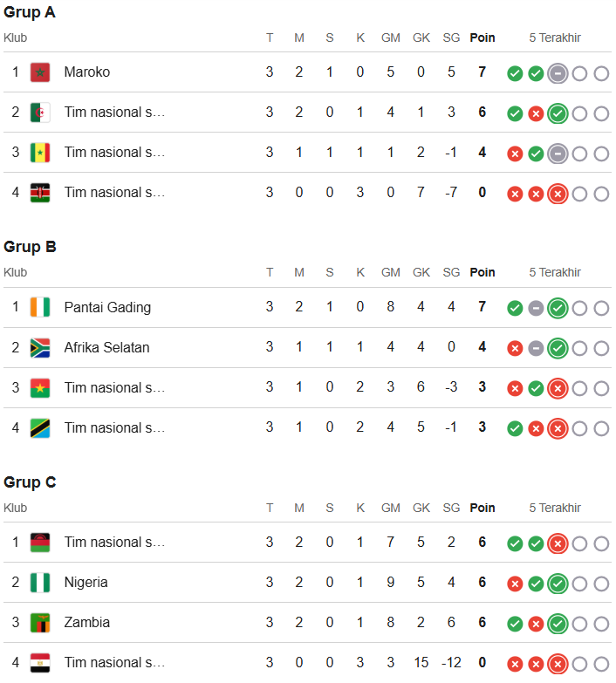
Task: Click the Morocco flag icon in Grup A
Action: 40,72
